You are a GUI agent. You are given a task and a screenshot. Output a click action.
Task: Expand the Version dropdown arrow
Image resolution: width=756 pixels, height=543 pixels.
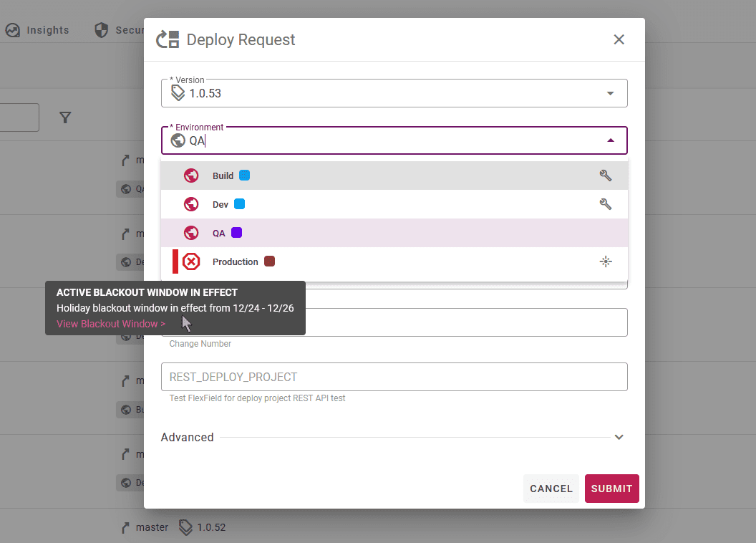coord(611,93)
